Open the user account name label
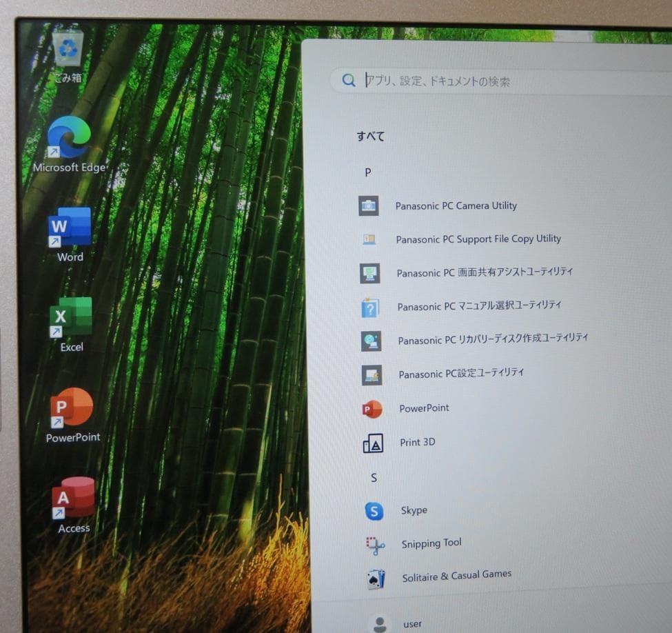Viewport: 672px width, 633px height. [412, 624]
